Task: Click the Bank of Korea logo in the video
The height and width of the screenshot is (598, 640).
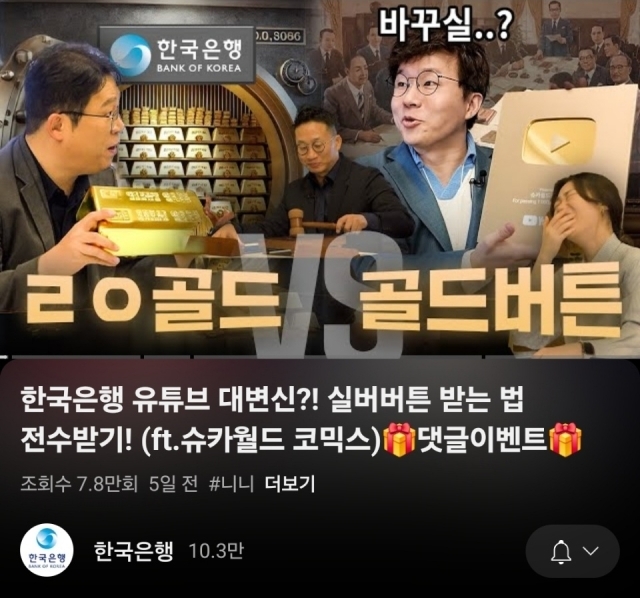Action: 177,55
